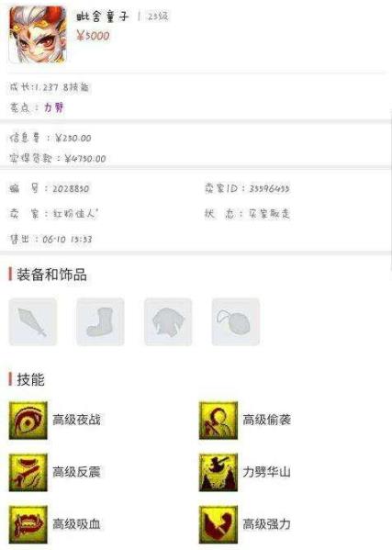Click the 技能 section header
The width and height of the screenshot is (392, 550).
(30, 379)
